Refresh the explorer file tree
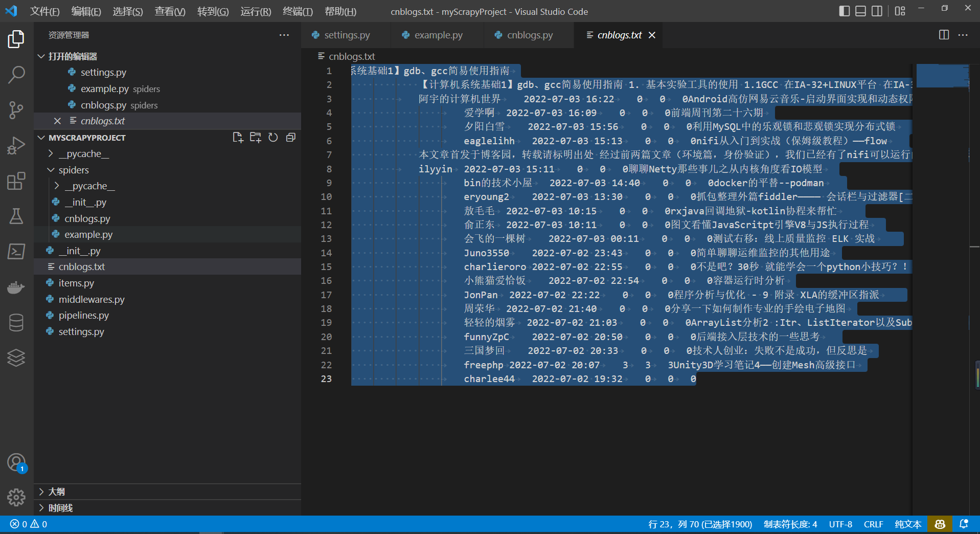Image resolution: width=980 pixels, height=534 pixels. click(273, 138)
